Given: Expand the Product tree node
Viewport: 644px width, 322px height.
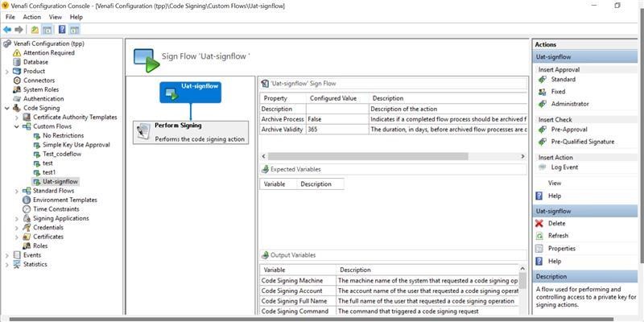Looking at the screenshot, I should [7, 72].
